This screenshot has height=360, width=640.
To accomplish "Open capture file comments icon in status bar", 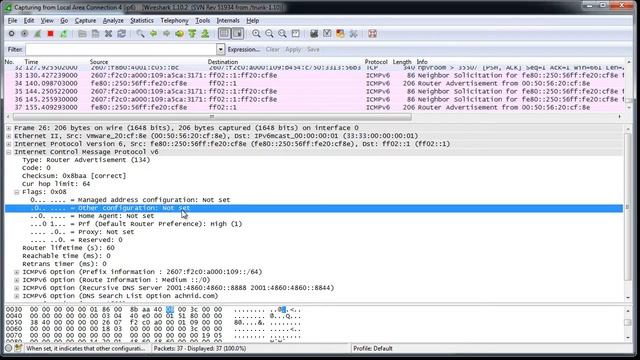I will point(18,348).
